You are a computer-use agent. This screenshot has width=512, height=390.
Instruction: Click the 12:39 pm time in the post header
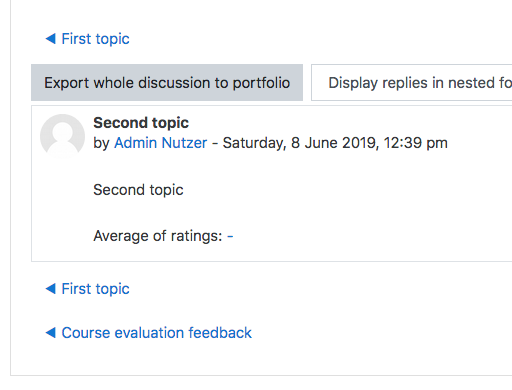pos(415,143)
